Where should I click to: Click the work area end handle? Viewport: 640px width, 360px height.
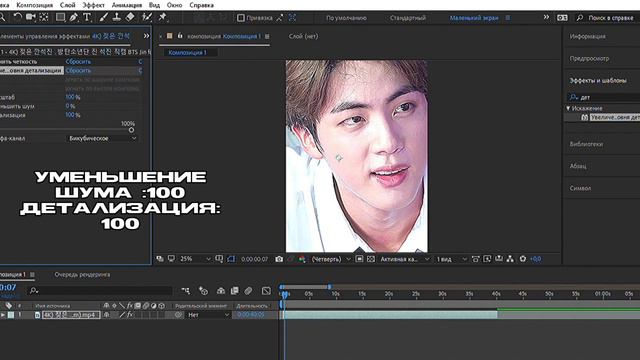click(330, 287)
